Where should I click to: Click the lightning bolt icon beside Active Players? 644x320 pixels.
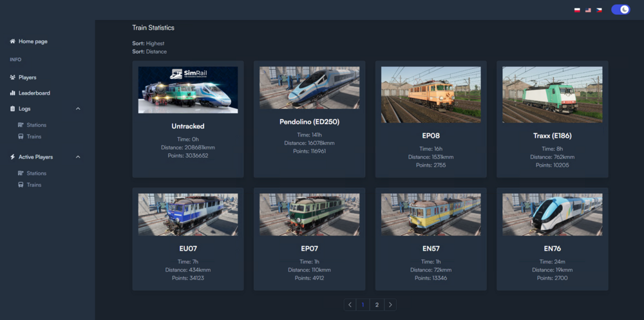click(13, 157)
